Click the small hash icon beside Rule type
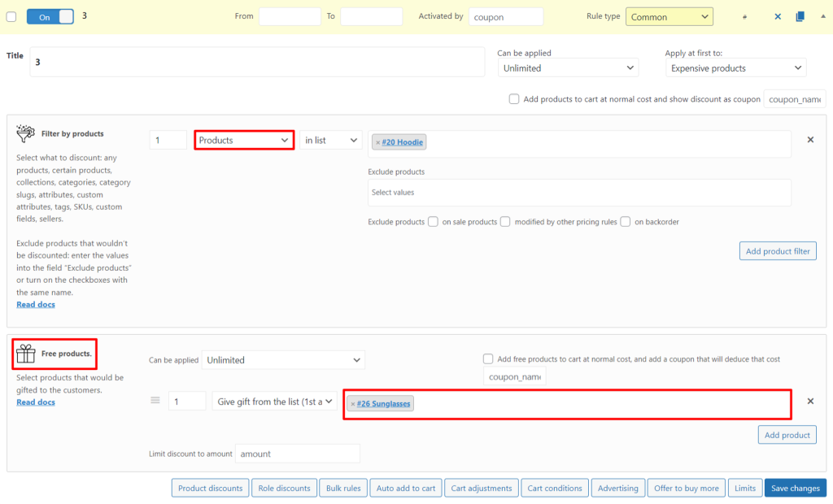833x504 pixels. pyautogui.click(x=745, y=17)
